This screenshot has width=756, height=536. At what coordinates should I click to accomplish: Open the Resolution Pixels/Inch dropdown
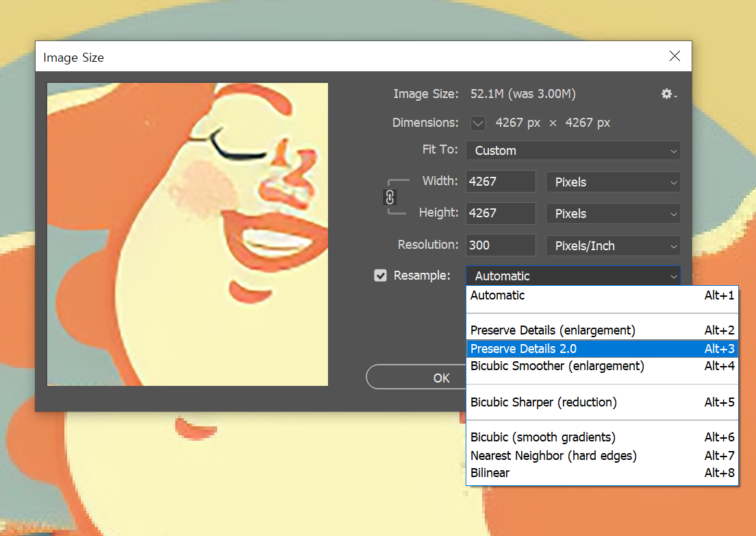pos(614,246)
